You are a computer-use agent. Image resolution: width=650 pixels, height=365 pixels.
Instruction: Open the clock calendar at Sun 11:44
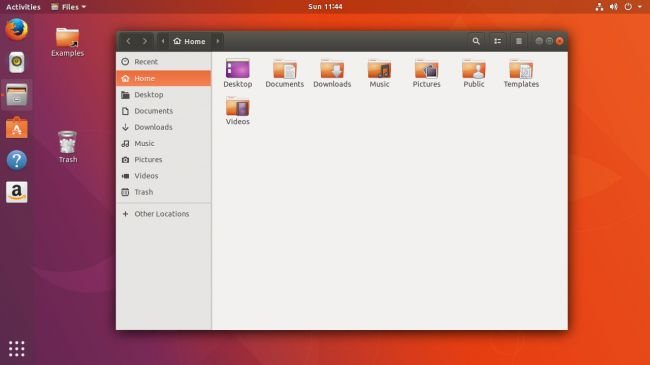[x=325, y=7]
